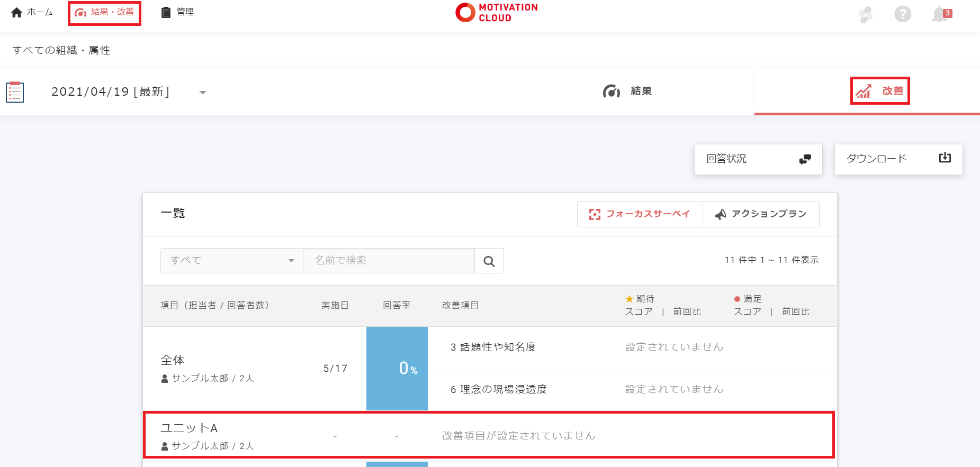Expand the survey date 2021/04/19 dropdown
The width and height of the screenshot is (980, 467).
click(x=202, y=93)
